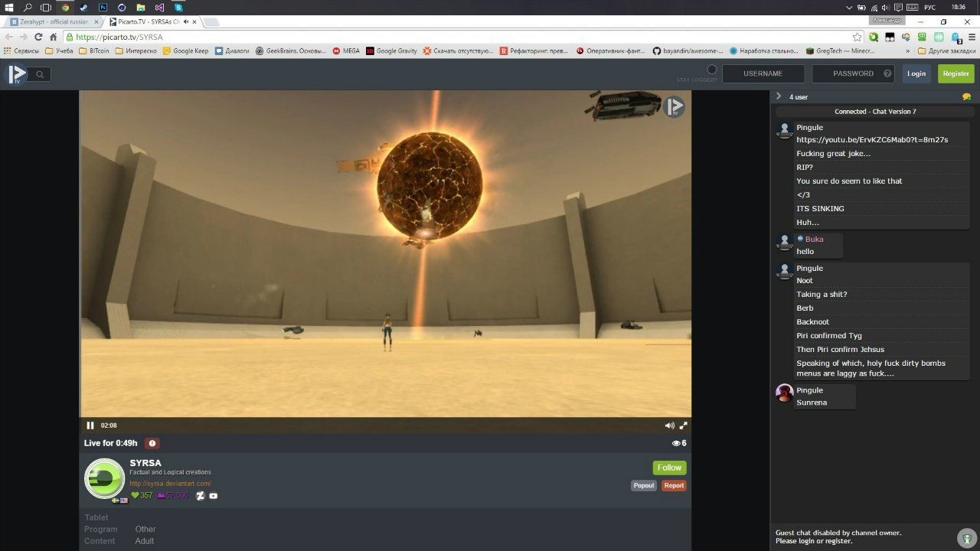Open Skype from the taskbar
This screenshot has height=551, width=980.
click(x=178, y=7)
